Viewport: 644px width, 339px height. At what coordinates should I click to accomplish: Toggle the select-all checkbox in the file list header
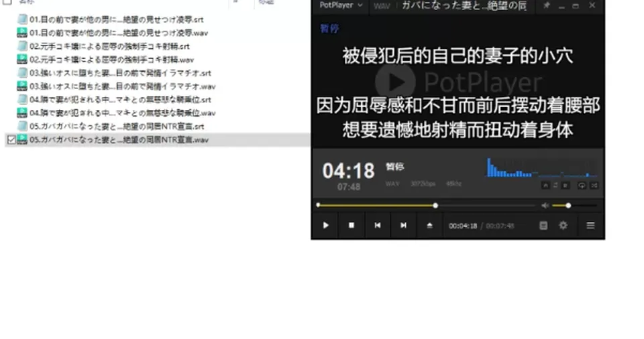(x=7, y=2)
